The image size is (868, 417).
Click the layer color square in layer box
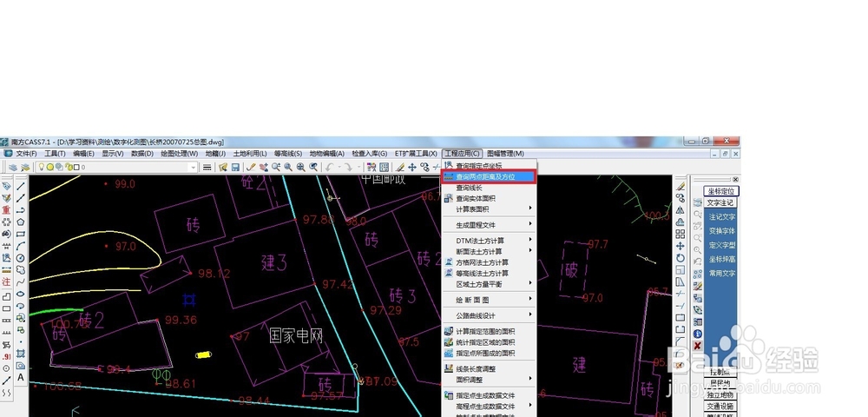(x=76, y=168)
